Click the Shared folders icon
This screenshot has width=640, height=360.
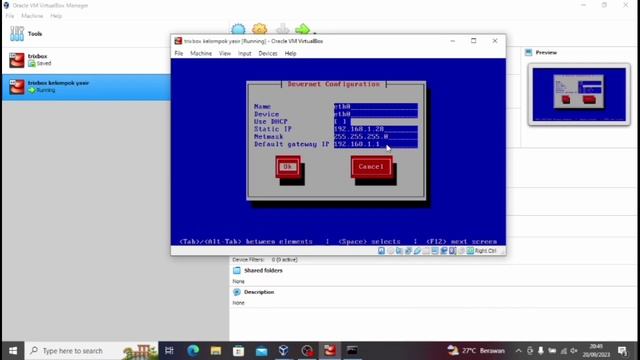(237, 271)
